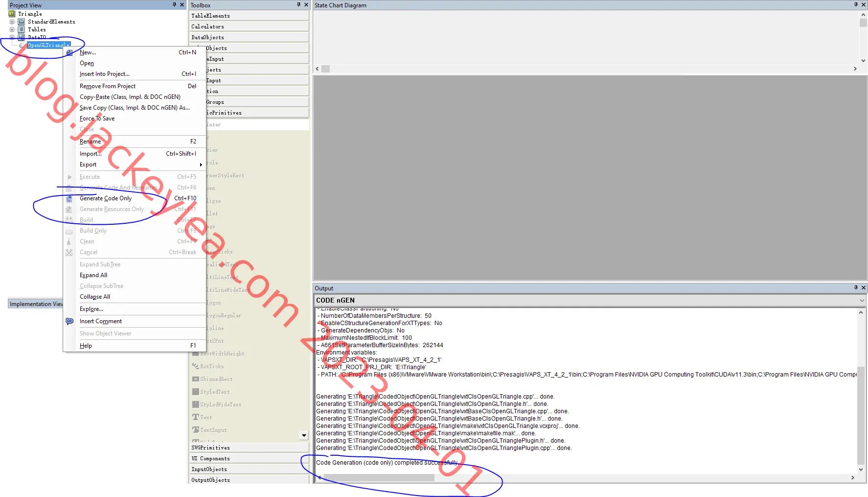Click the 'VAPSXT_ROOT_PRJ_DIR' output line
868x497 pixels.
click(x=371, y=367)
